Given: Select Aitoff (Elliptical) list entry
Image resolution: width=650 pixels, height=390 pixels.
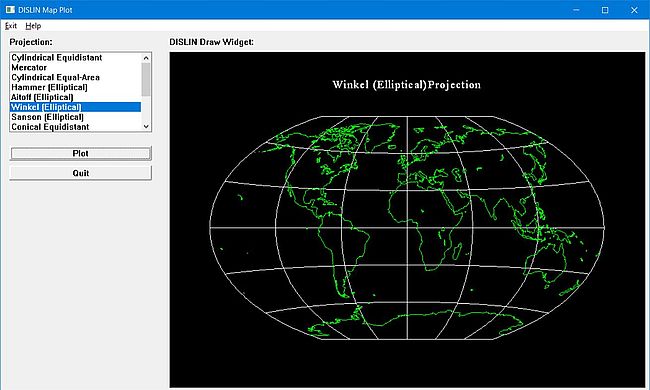Looking at the screenshot, I should 75,97.
